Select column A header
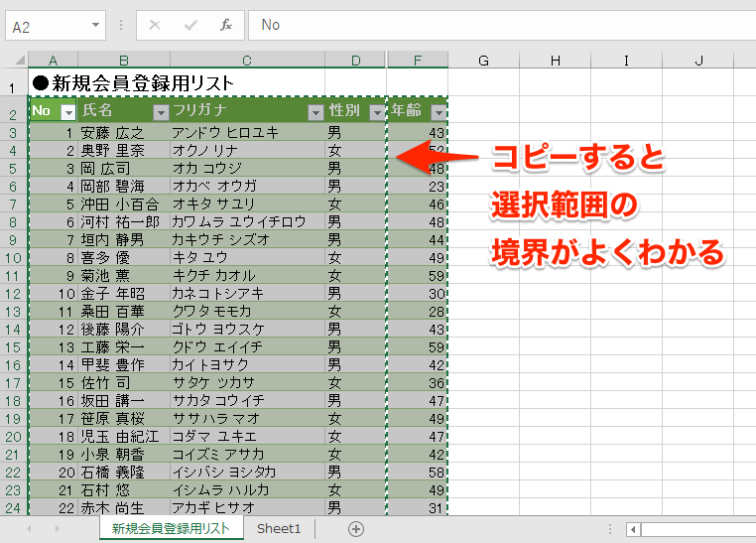This screenshot has height=543, width=756. (x=53, y=60)
